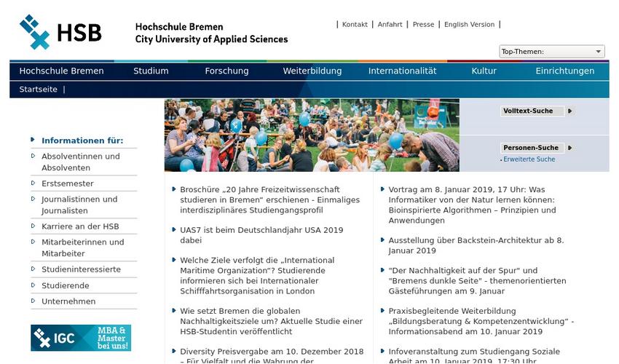
Task: Open the Studium menu
Action: coord(151,71)
